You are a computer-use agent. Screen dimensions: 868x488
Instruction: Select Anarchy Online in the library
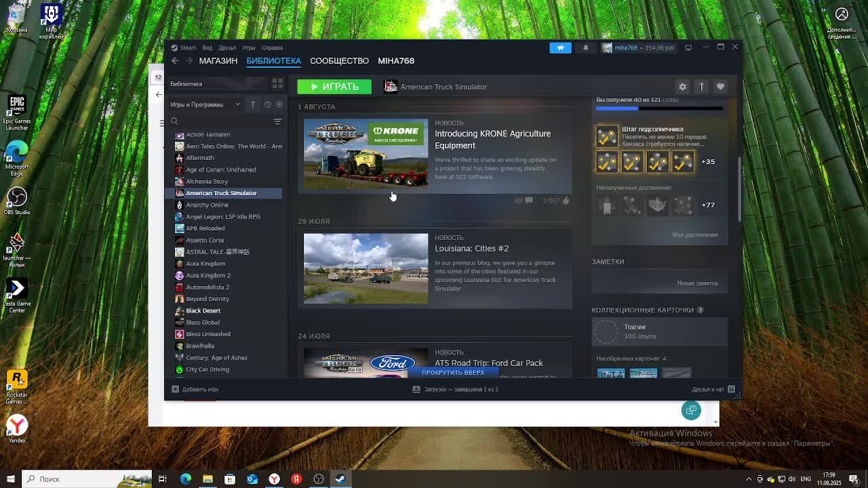207,205
